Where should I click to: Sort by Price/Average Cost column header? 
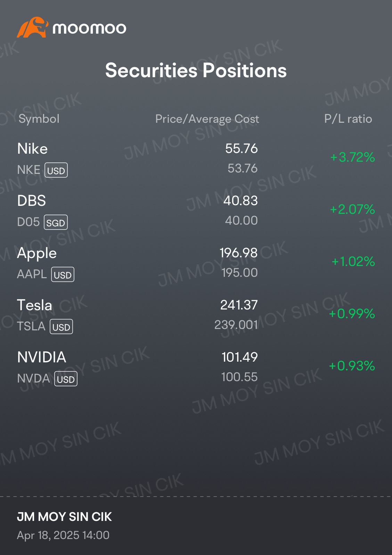(x=207, y=119)
